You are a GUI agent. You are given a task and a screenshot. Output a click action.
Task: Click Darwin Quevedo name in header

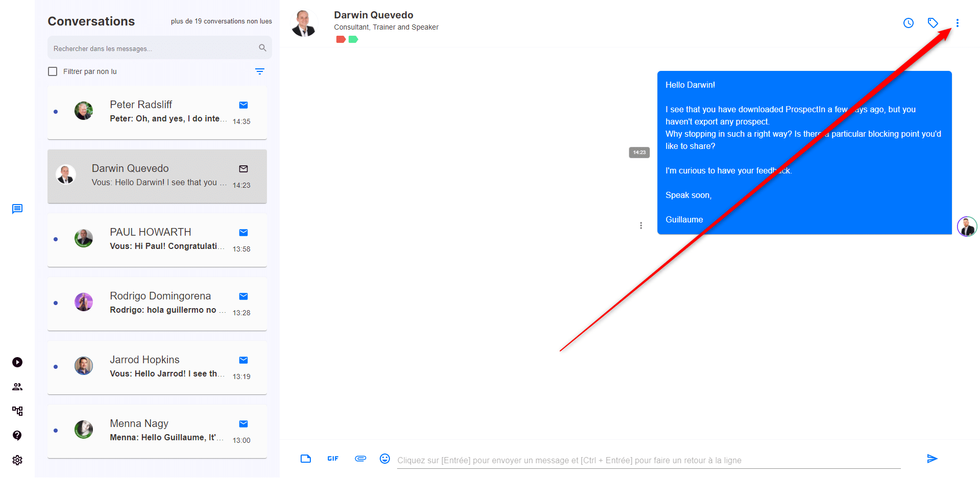pyautogui.click(x=374, y=15)
